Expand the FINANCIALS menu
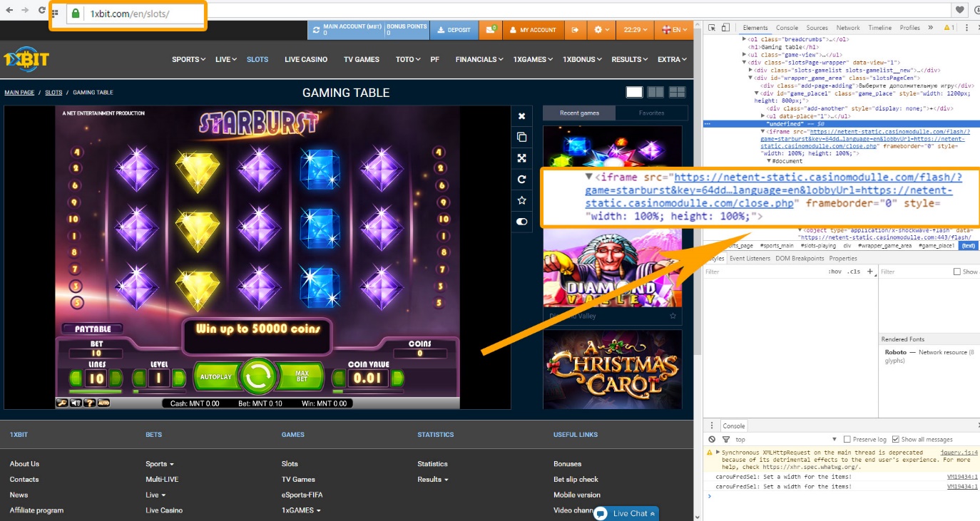The width and height of the screenshot is (980, 521). [x=479, y=59]
